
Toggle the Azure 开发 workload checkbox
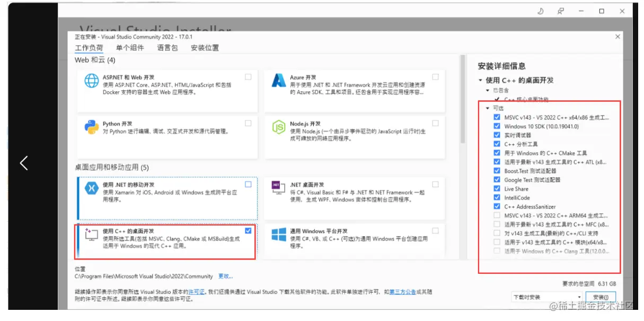pyautogui.click(x=435, y=77)
